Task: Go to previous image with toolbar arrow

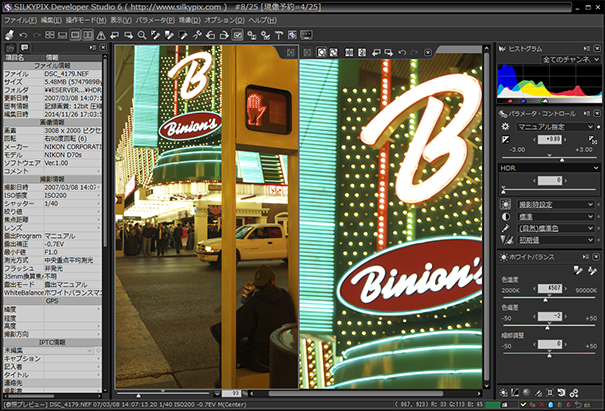Action: (x=115, y=36)
